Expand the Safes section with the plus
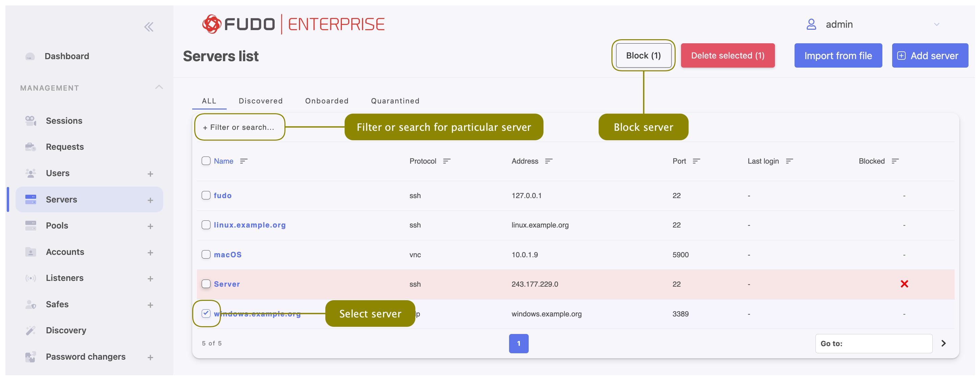 pyautogui.click(x=151, y=304)
